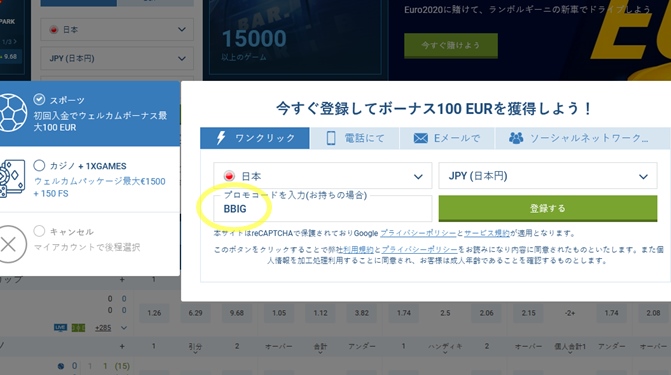Screen dimensions: 671x375
Task: Open the Eメールで registration tab
Action: click(x=447, y=138)
